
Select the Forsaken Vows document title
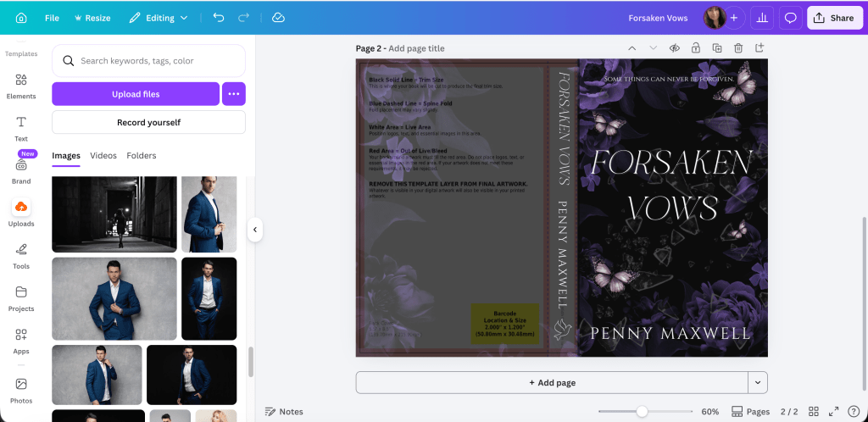(x=658, y=18)
